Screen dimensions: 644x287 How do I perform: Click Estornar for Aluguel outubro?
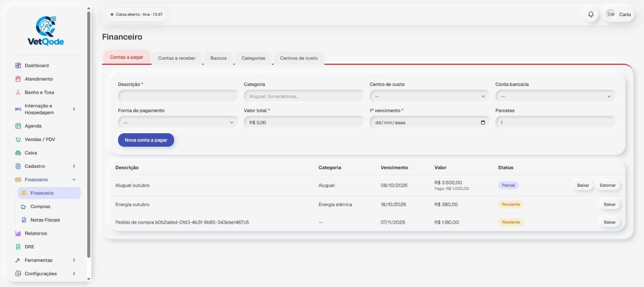[607, 185]
